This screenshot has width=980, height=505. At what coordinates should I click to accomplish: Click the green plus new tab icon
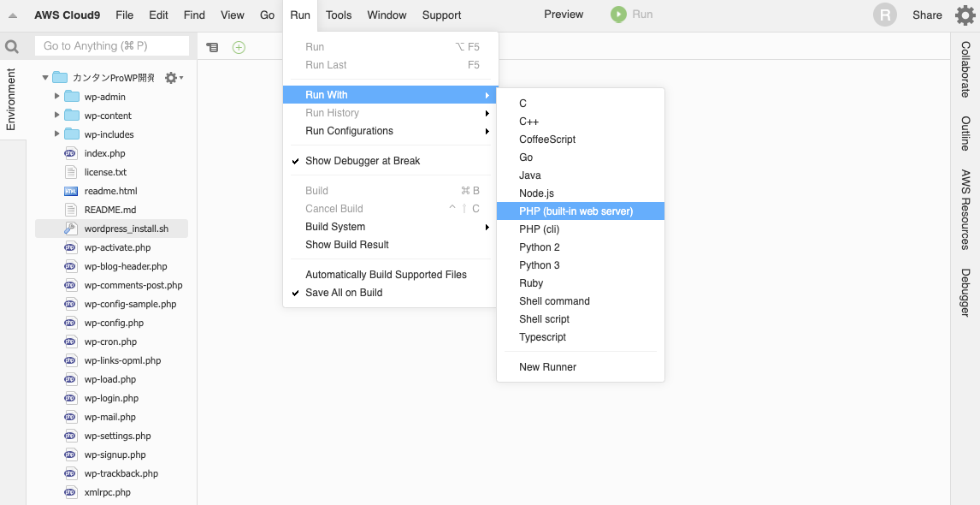click(x=239, y=47)
